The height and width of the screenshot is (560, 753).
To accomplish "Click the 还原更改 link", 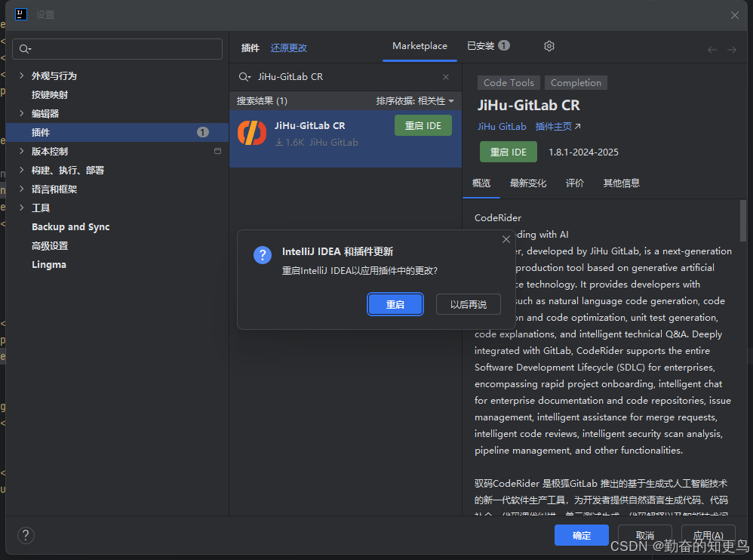I will [289, 48].
